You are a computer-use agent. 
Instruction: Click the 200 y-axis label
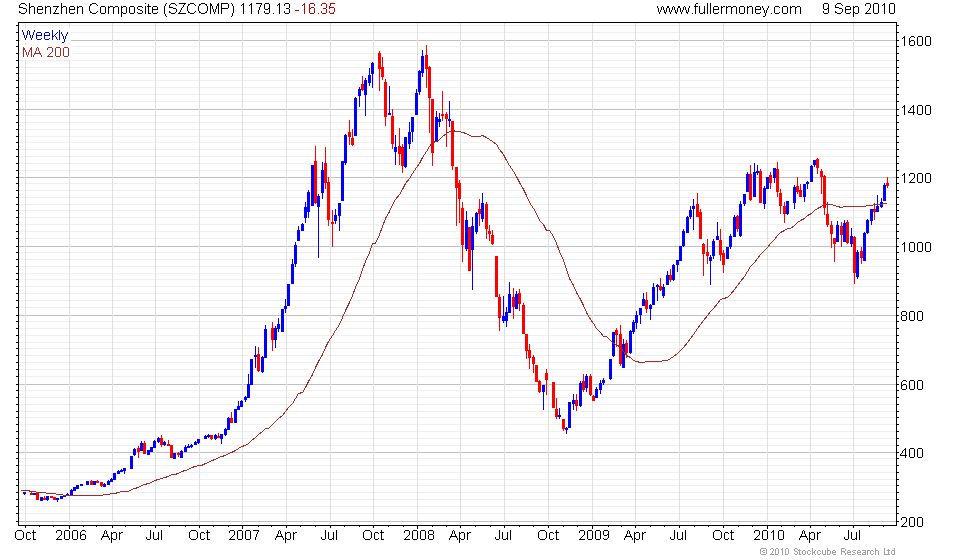point(912,522)
